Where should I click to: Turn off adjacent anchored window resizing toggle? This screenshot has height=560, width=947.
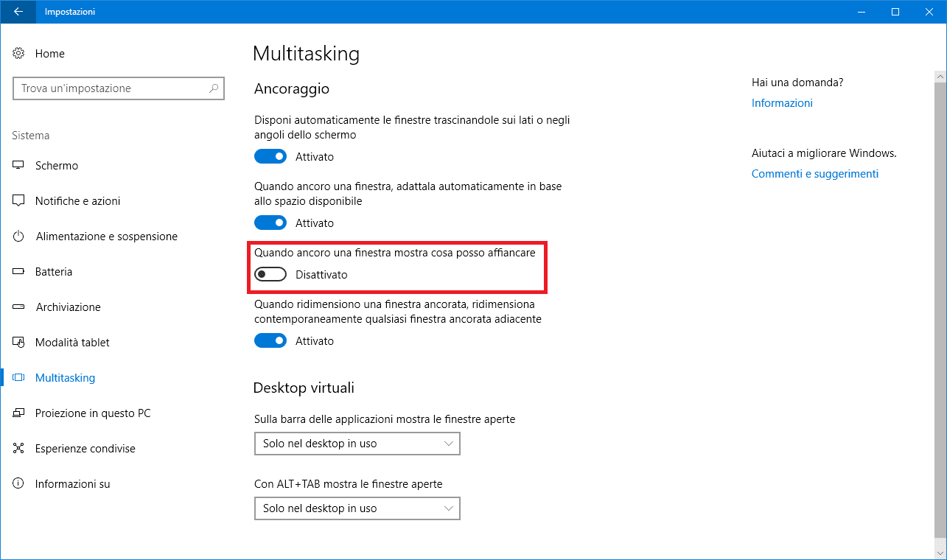pyautogui.click(x=270, y=341)
